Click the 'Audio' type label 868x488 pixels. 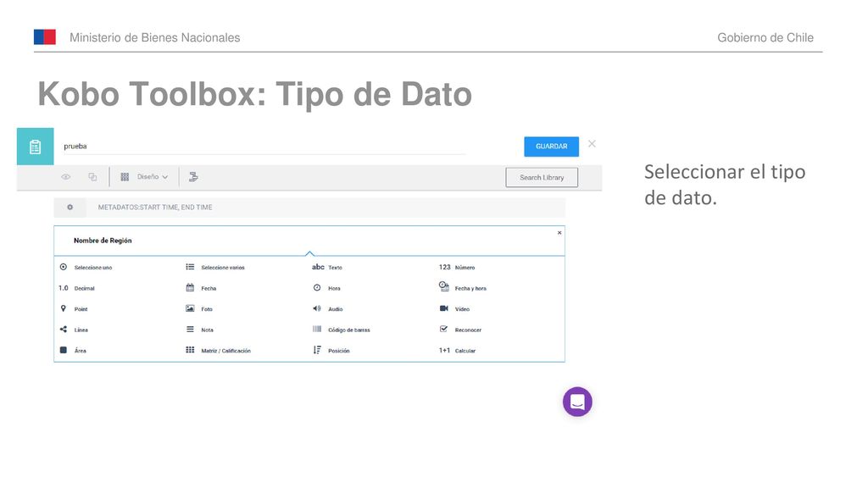coord(336,309)
